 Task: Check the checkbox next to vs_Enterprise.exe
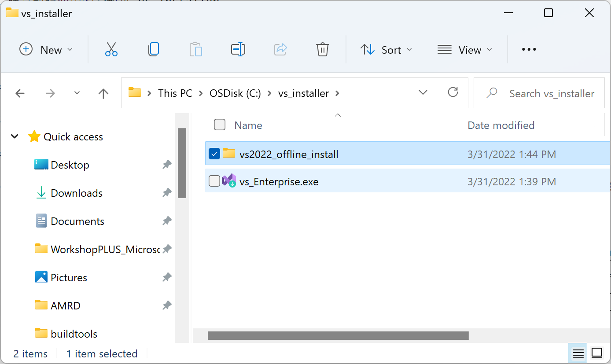click(x=214, y=181)
